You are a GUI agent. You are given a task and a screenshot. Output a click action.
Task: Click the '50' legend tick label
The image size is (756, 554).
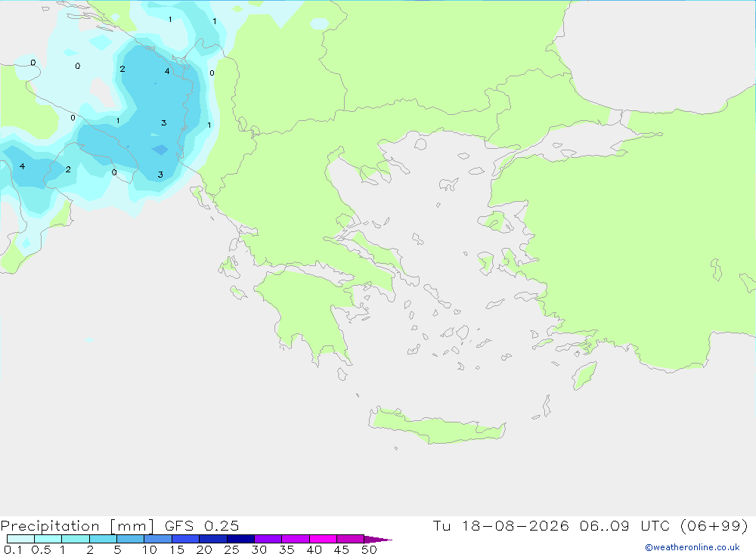click(x=369, y=549)
